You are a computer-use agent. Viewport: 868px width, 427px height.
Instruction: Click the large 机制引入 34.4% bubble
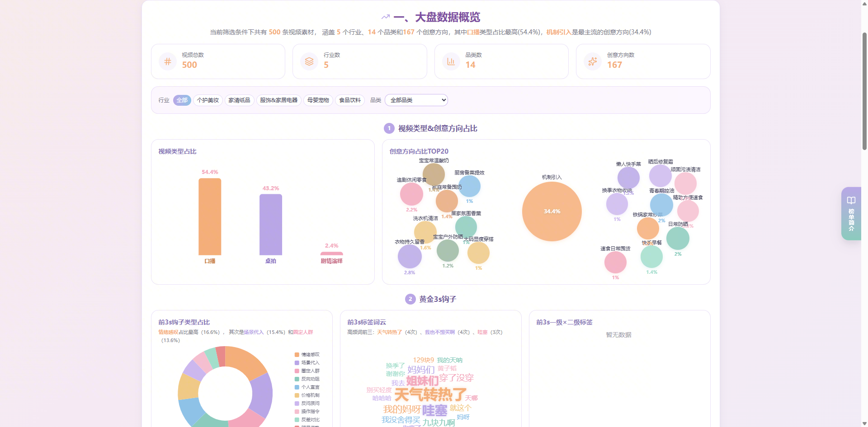pyautogui.click(x=552, y=211)
